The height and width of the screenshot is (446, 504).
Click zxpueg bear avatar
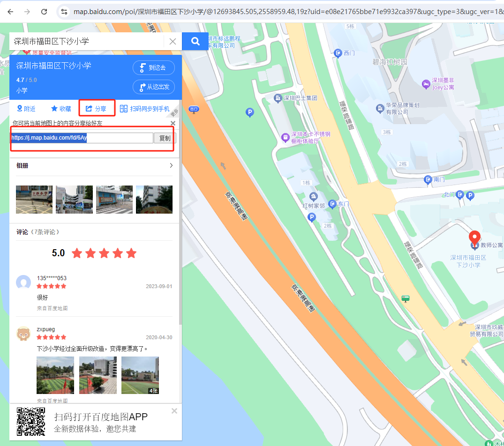tap(23, 334)
